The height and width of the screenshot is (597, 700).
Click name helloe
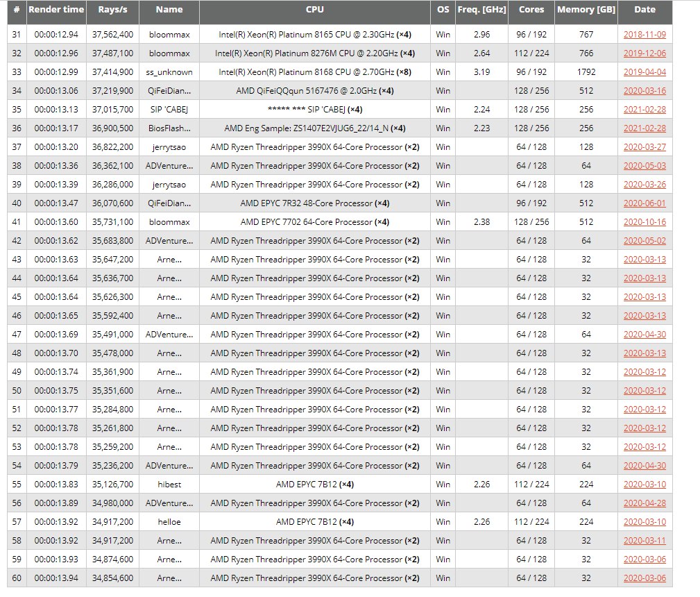pos(169,522)
